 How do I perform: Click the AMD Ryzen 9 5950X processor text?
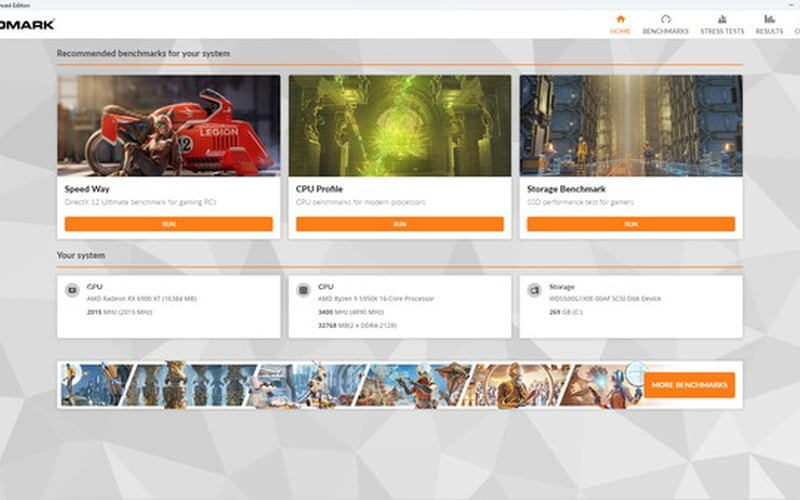coord(376,298)
